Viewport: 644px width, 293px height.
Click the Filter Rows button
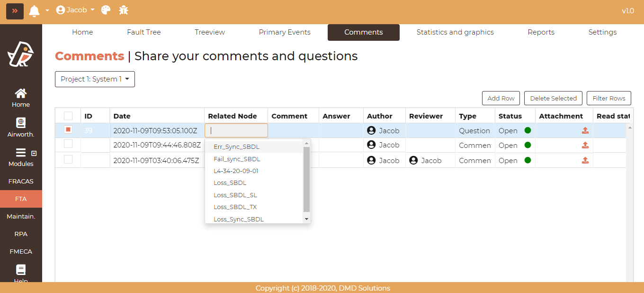(x=608, y=98)
